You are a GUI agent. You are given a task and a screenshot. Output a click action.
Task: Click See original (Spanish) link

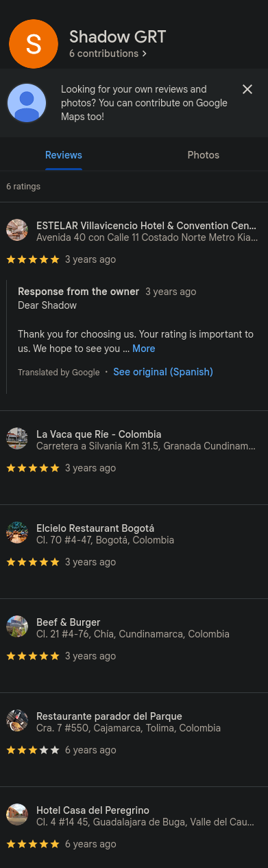[163, 372]
